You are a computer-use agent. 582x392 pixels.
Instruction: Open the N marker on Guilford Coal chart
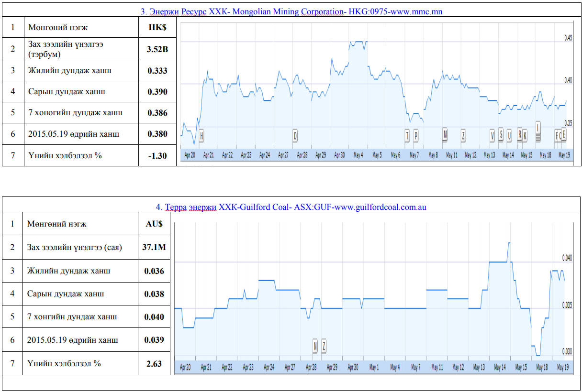(315, 346)
